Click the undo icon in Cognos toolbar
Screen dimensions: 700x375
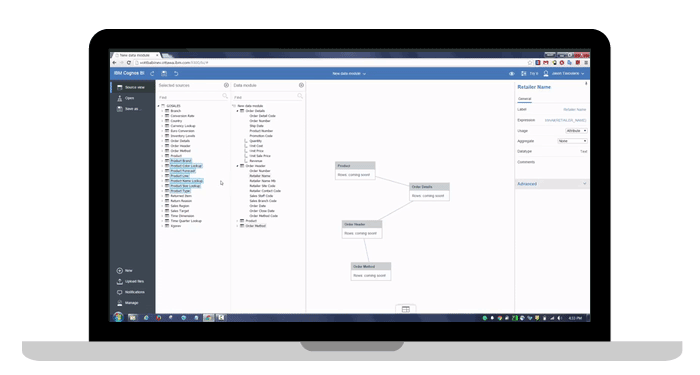[x=176, y=73]
